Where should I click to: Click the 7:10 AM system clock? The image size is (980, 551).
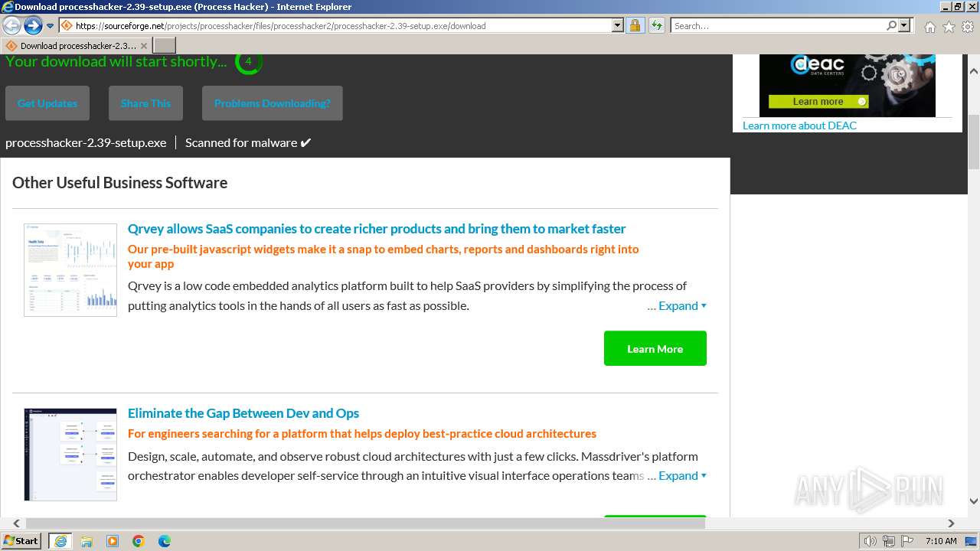(x=941, y=541)
